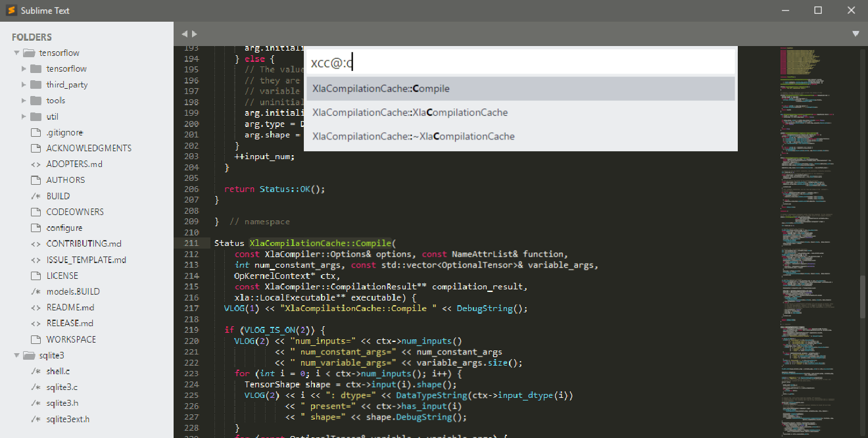Click the sqlite3 folder icon
Screen dimensions: 868x438
pyautogui.click(x=28, y=355)
